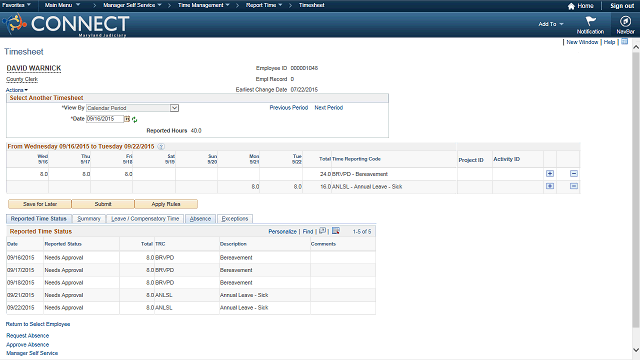The width and height of the screenshot is (640, 360).
Task: Click Personalize in Reported Time Status
Action: coord(282,231)
